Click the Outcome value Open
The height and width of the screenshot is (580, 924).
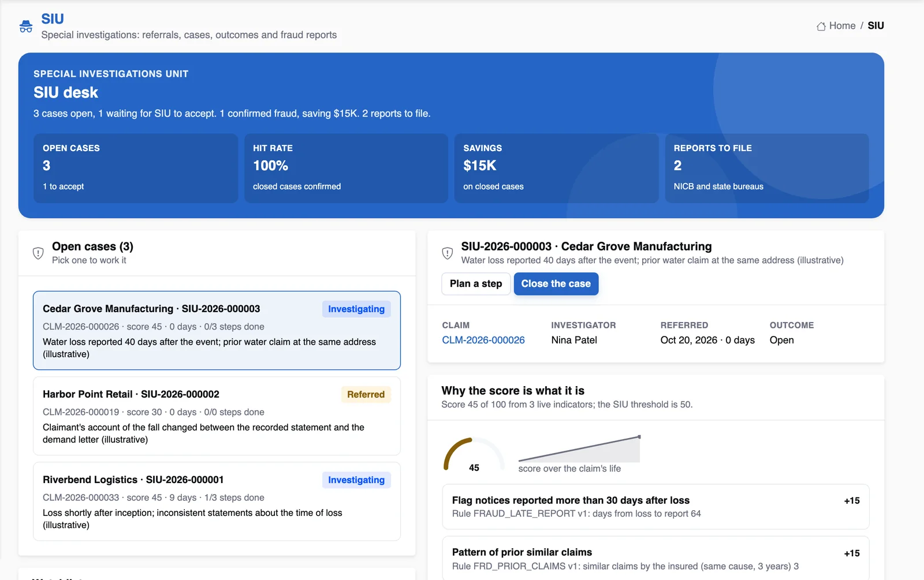(781, 340)
